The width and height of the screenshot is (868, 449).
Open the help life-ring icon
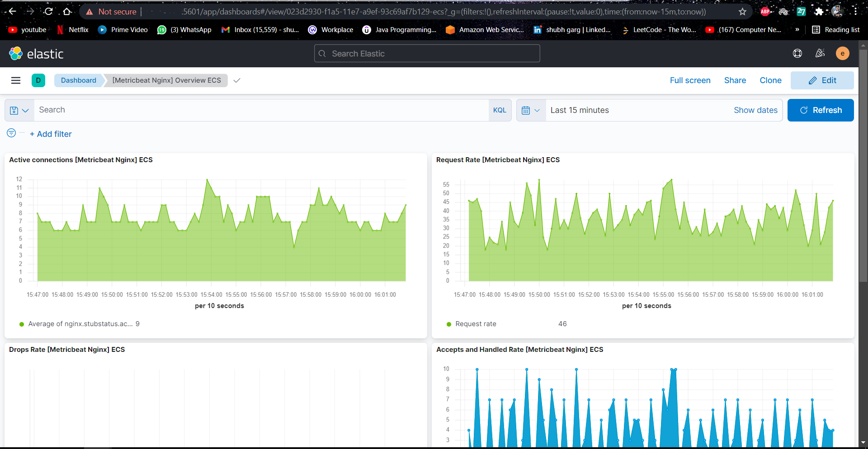tap(797, 53)
